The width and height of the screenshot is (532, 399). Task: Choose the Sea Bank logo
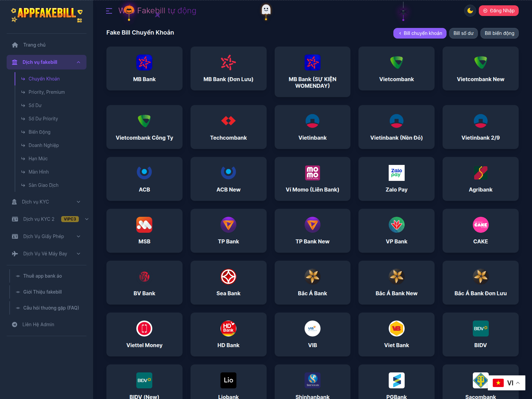click(x=228, y=277)
